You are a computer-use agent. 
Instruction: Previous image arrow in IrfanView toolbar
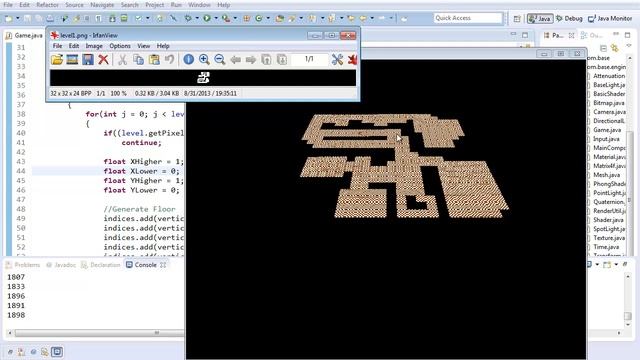[235, 60]
